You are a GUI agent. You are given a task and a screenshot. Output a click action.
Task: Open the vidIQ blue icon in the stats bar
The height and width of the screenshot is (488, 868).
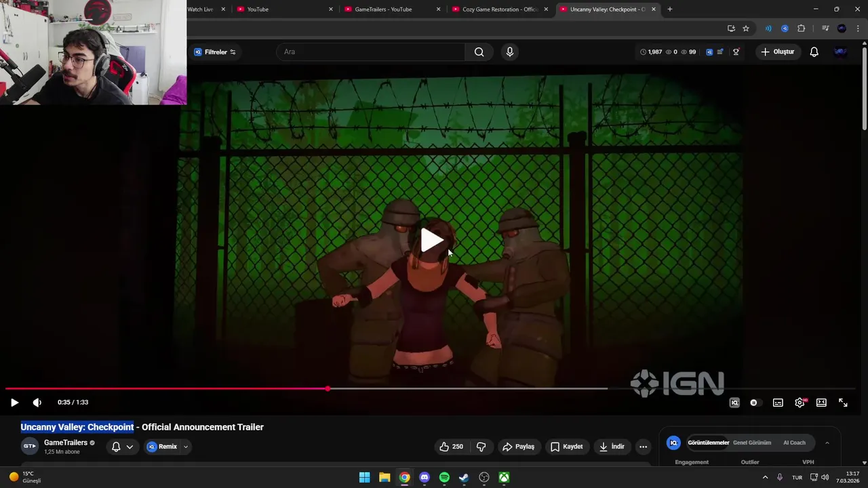709,52
